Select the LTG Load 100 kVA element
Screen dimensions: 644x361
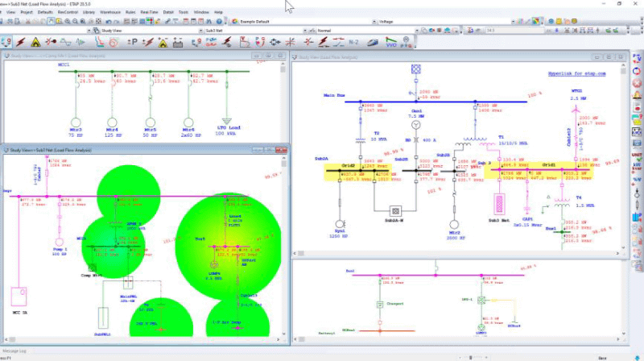[227, 121]
